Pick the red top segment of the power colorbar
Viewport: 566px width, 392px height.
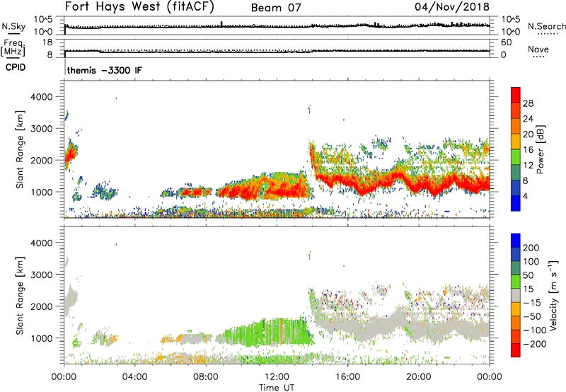tap(516, 95)
